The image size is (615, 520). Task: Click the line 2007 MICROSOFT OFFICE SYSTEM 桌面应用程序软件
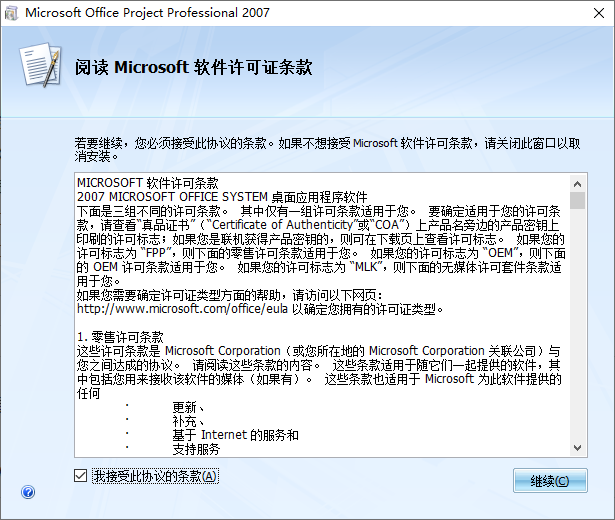(222, 197)
